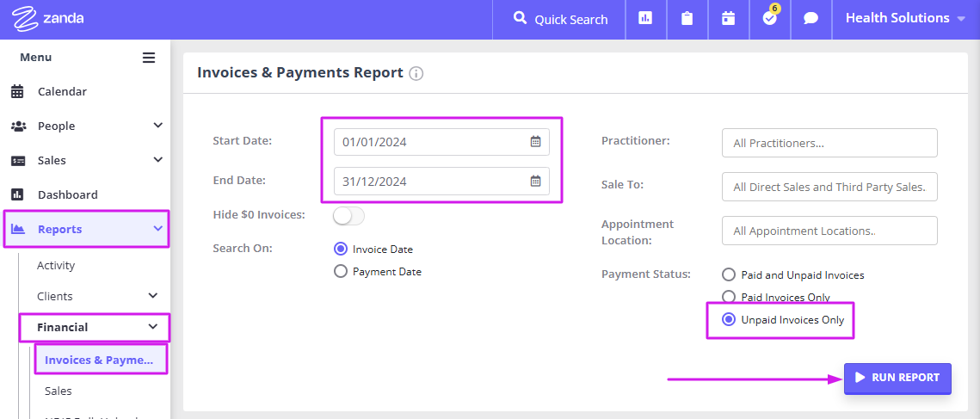
Task: Open tasks checkmark icon with badge 6
Action: pyautogui.click(x=770, y=17)
